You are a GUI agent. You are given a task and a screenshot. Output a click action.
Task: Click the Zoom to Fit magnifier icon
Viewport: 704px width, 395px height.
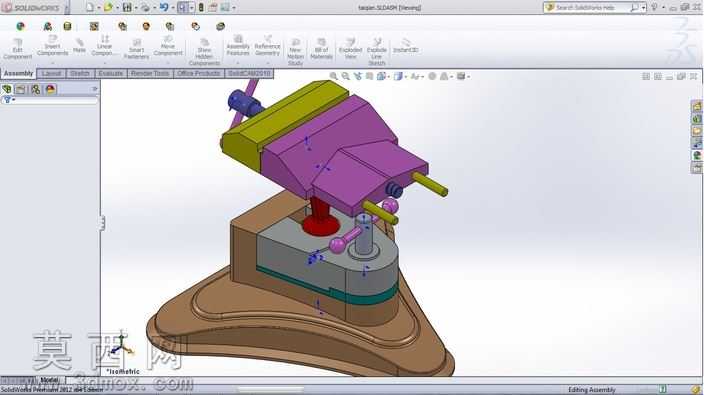[x=334, y=76]
